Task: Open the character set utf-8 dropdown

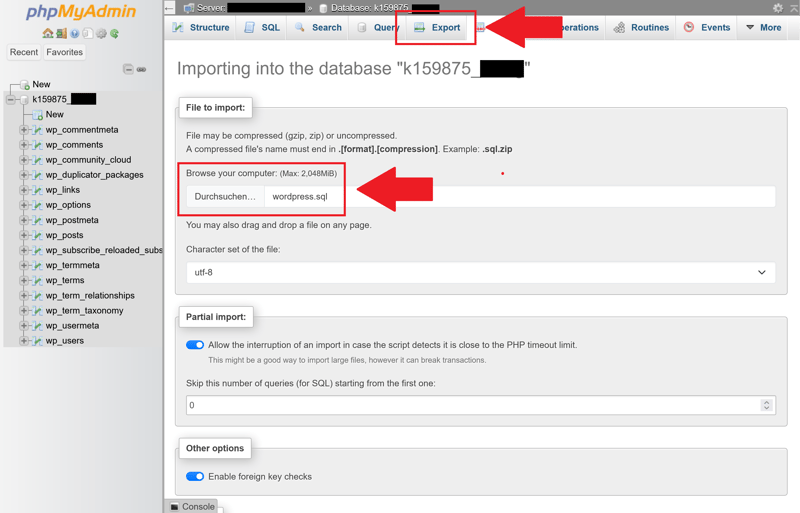Action: pyautogui.click(x=480, y=272)
